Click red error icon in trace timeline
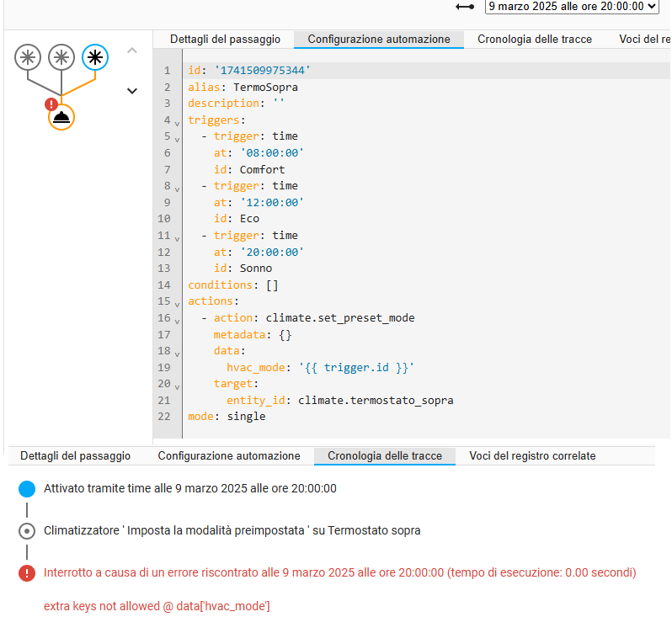Screen dimensions: 672x633 coord(27,573)
